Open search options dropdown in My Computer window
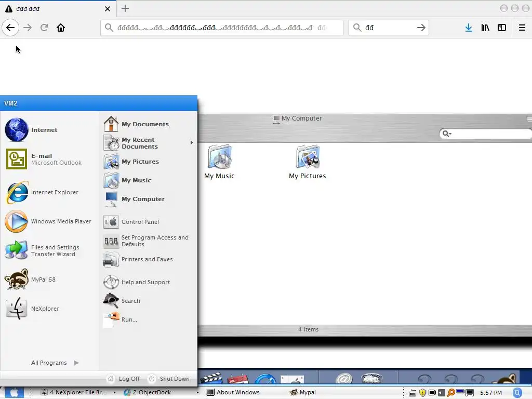The width and height of the screenshot is (532, 399). coord(447,134)
